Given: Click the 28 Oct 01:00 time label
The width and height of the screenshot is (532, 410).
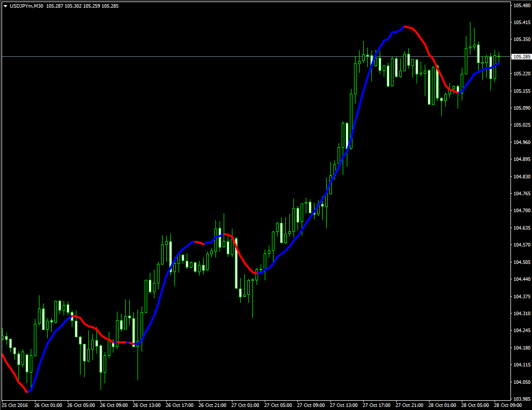Looking at the screenshot, I should 442,405.
